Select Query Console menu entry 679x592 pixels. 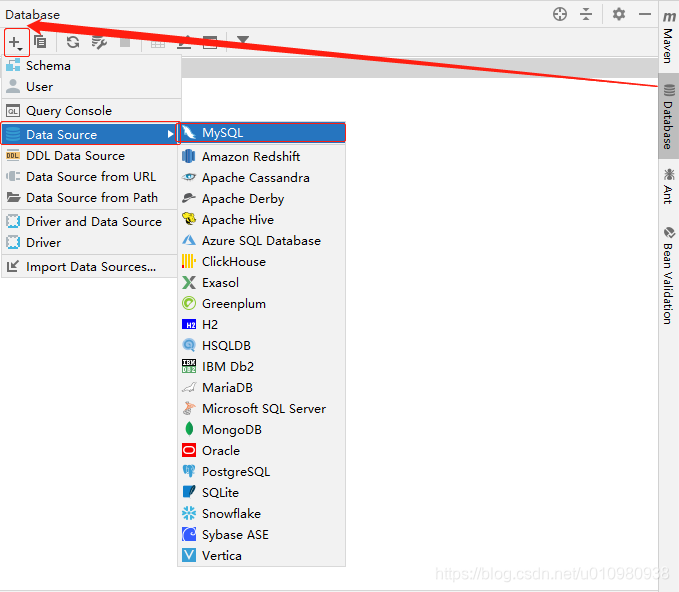click(91, 111)
